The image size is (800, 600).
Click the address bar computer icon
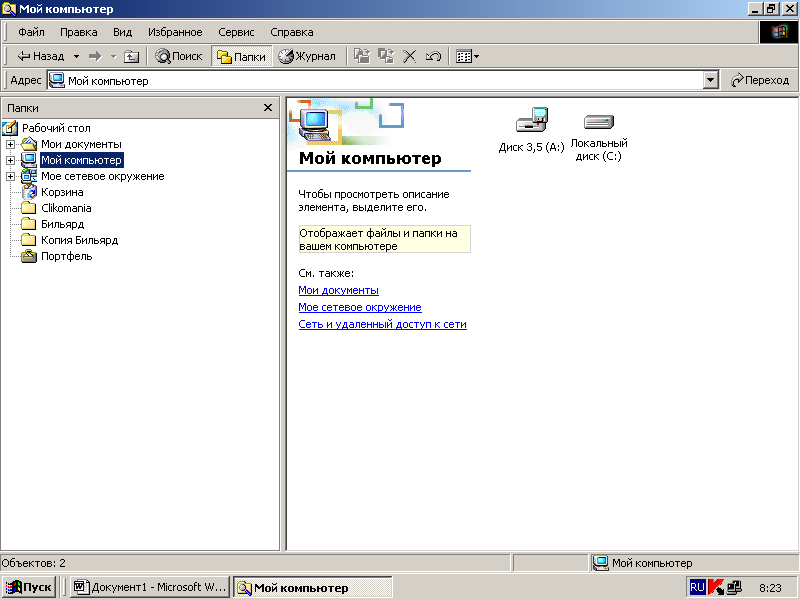pos(57,80)
